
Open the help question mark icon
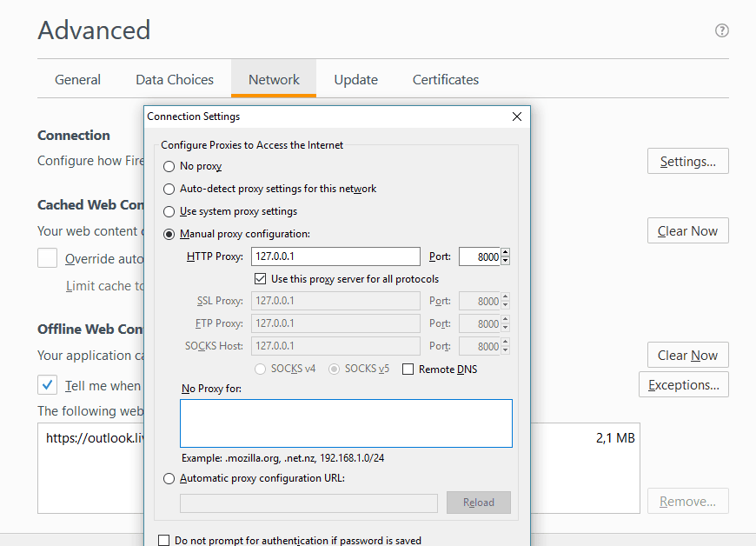coord(721,30)
